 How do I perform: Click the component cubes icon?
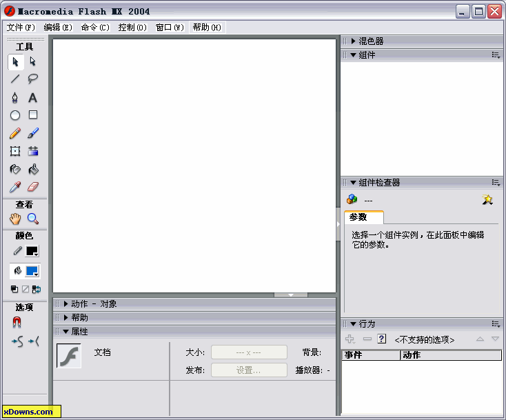coord(352,199)
